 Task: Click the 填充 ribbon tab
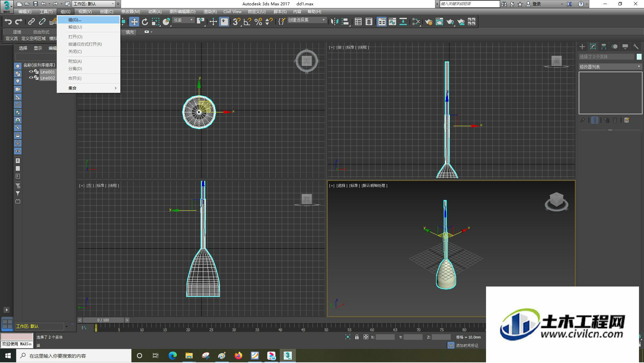[130, 32]
